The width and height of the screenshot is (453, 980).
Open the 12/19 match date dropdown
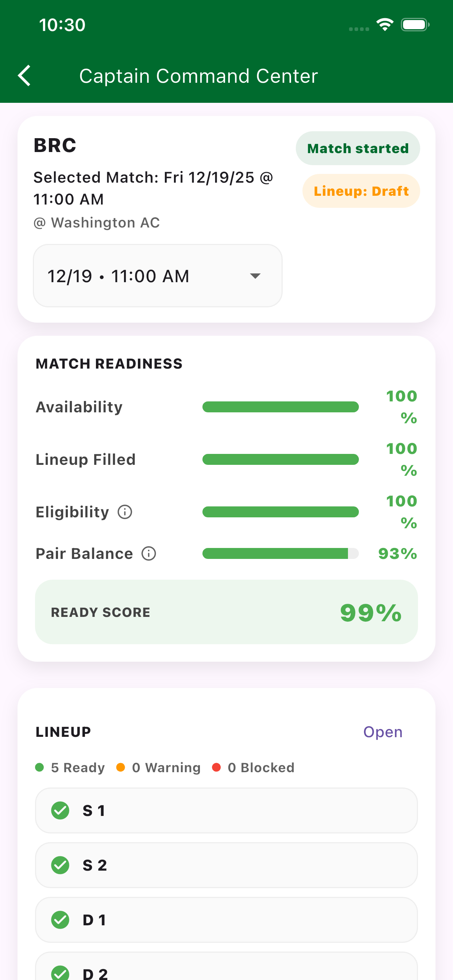(x=157, y=276)
